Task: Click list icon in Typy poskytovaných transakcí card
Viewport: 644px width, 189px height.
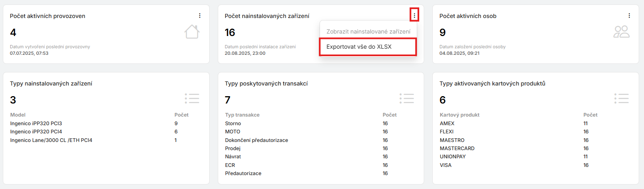Action: 407,99
